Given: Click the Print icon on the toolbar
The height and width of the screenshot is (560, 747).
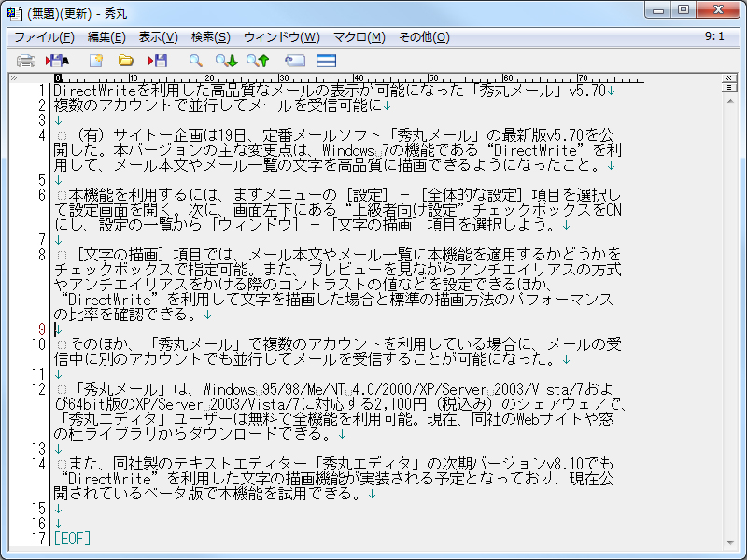Looking at the screenshot, I should 26,59.
